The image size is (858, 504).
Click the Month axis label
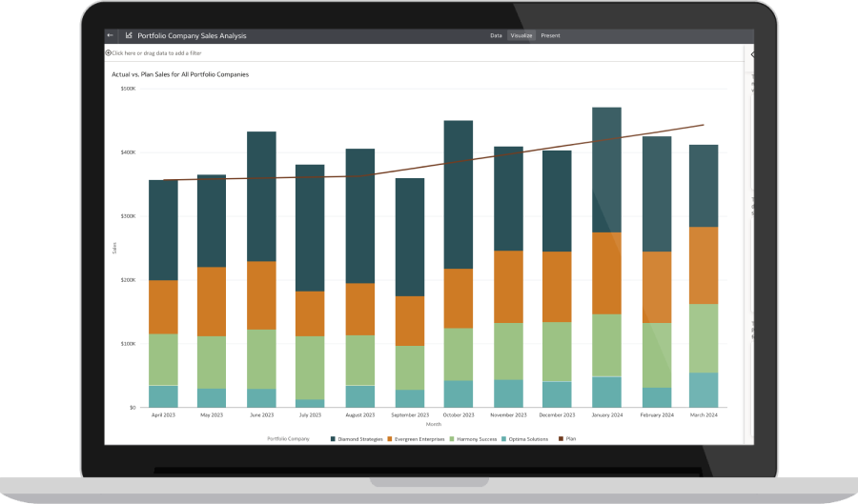tap(435, 424)
